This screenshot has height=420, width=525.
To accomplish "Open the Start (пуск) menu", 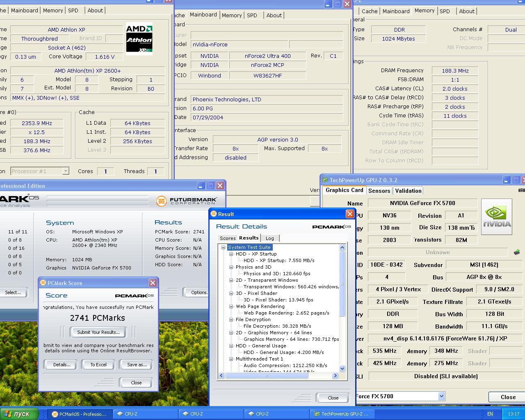I will (x=19, y=414).
